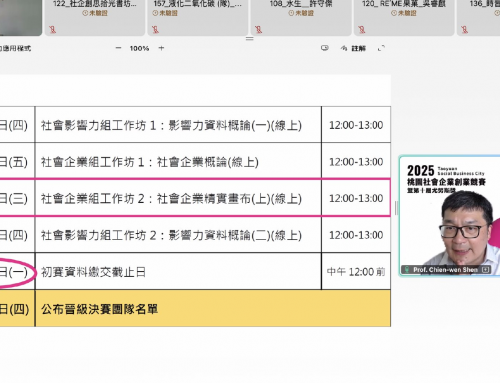Click cell 社會企業組工作坊 1：社會企業概論(線上)

pyautogui.click(x=178, y=161)
